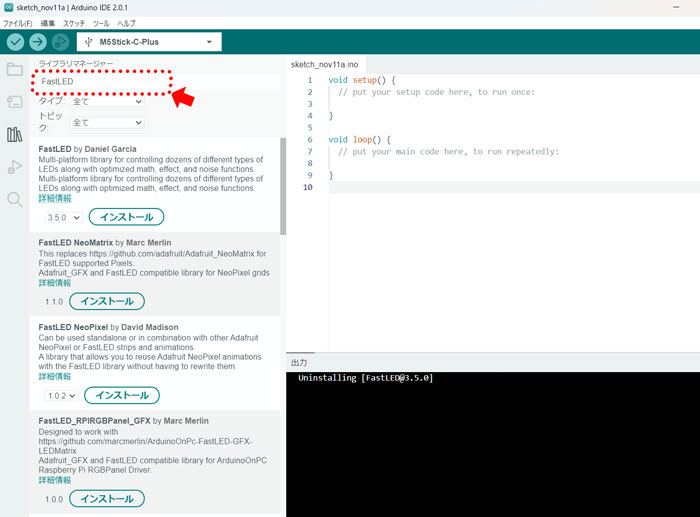The image size is (700, 517).
Task: Click the 'FastLED by Daniel Garcia' title
Action: point(88,149)
